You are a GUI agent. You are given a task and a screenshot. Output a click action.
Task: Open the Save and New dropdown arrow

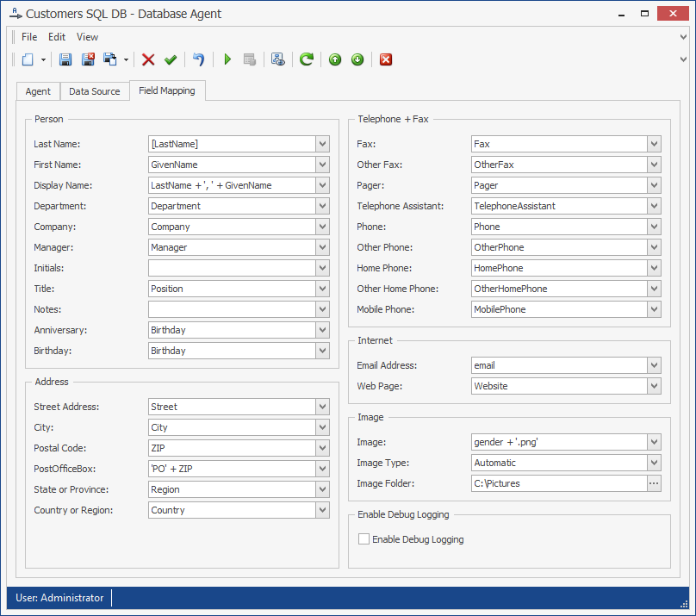tap(126, 59)
